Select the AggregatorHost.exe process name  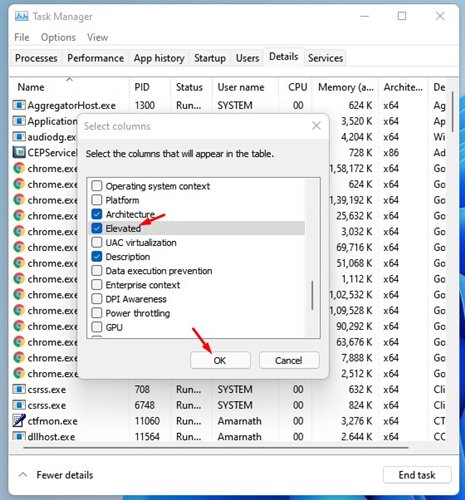(x=71, y=105)
